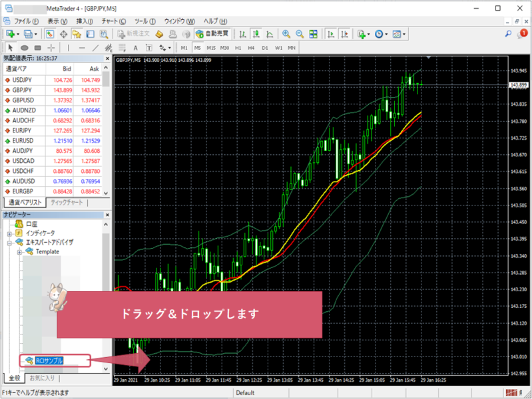Select the text label 'T' tool
This screenshot has width=532, height=399.
(x=148, y=48)
